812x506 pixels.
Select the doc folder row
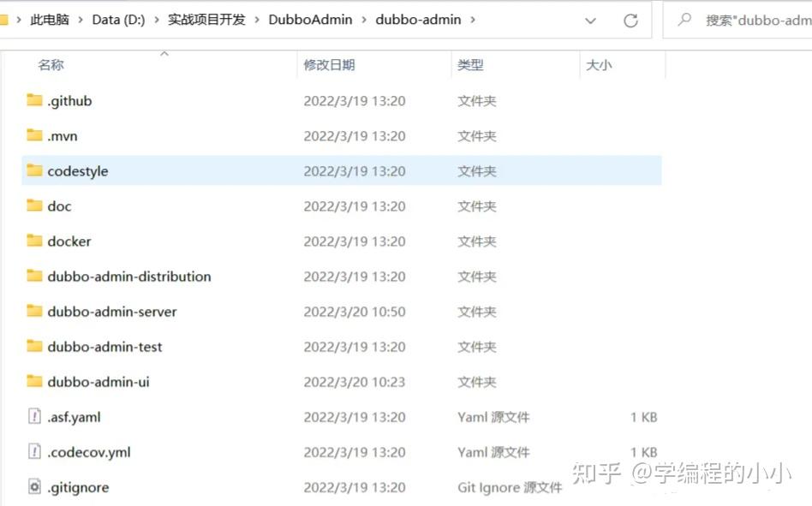61,205
